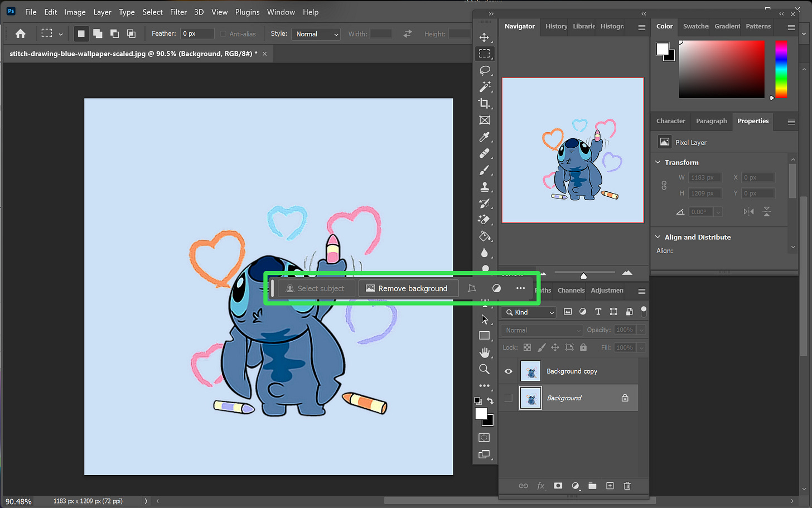Screen dimensions: 812x508
Task: Add layer mask icon in Layers panel
Action: 558,486
